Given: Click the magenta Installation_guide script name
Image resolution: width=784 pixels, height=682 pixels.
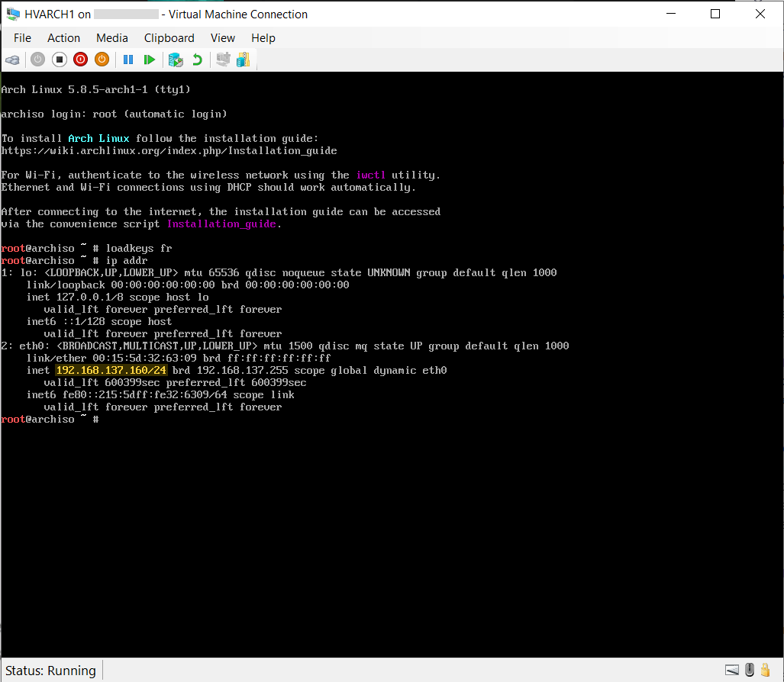Looking at the screenshot, I should click(x=221, y=224).
